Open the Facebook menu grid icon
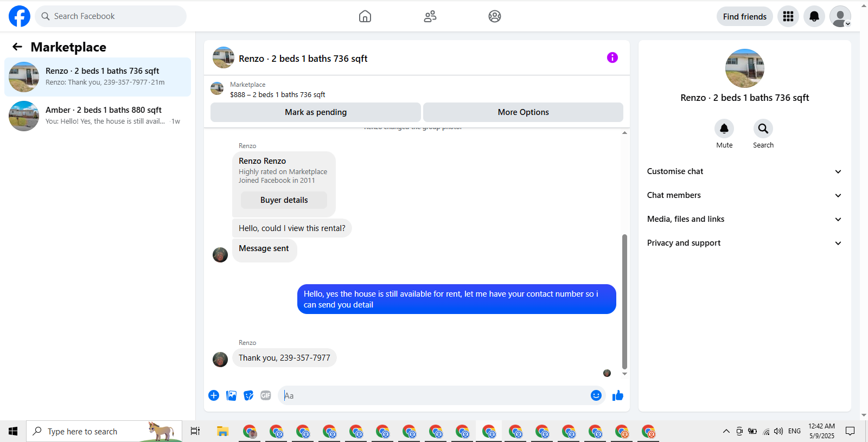This screenshot has width=868, height=442. (x=788, y=16)
